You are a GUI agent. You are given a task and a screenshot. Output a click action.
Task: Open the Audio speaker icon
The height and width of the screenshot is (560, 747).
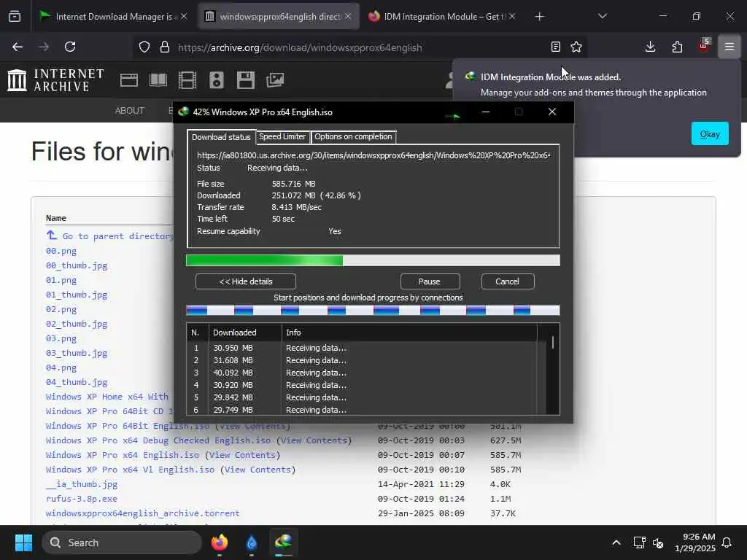(x=217, y=80)
